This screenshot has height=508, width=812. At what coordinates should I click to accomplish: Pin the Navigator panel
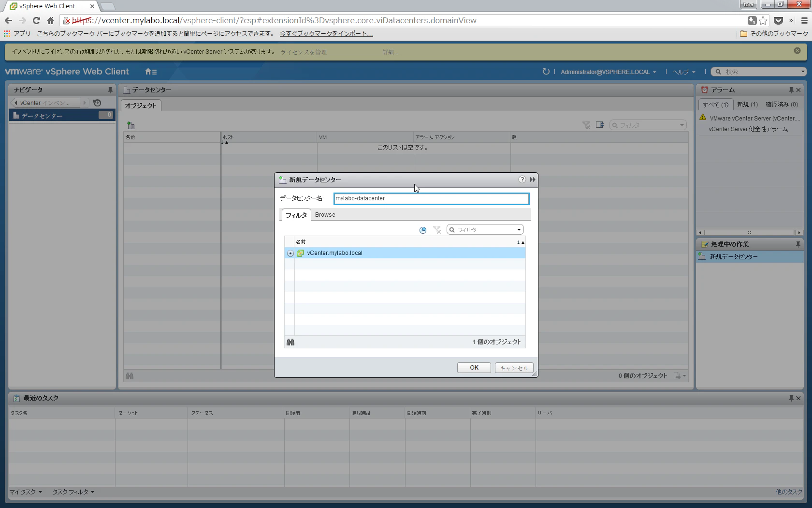tap(110, 90)
